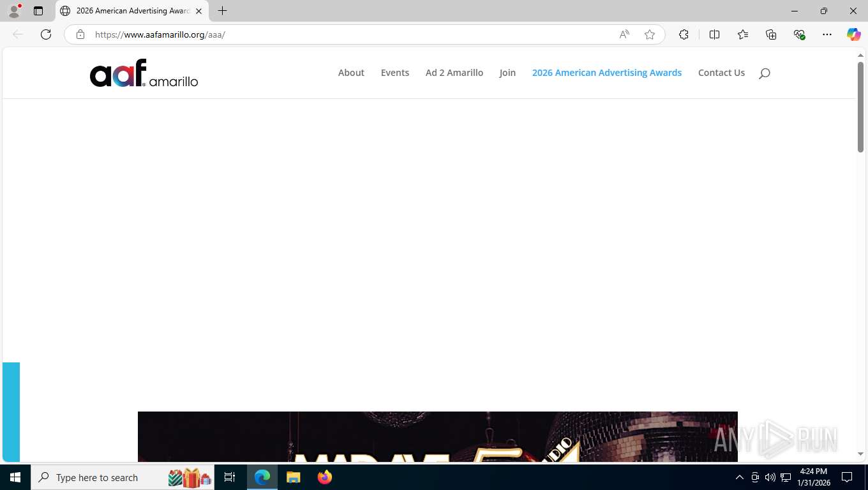Viewport: 868px width, 490px height.
Task: Open the Collections icon
Action: (x=771, y=34)
